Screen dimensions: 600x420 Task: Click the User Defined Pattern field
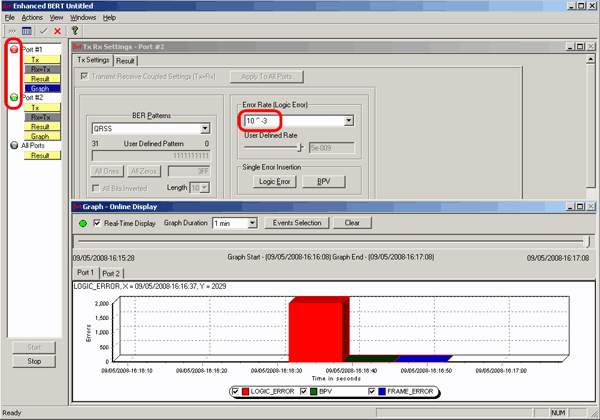151,156
